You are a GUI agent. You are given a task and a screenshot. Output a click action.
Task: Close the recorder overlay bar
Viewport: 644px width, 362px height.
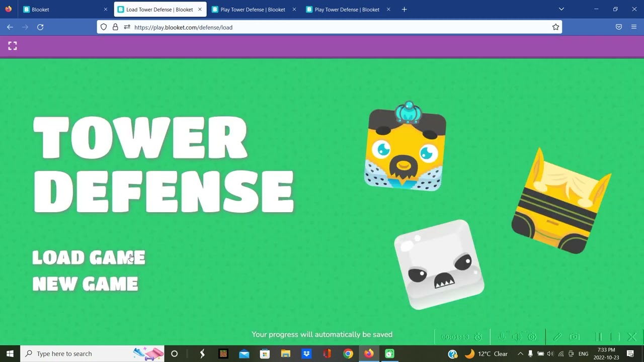click(x=632, y=337)
